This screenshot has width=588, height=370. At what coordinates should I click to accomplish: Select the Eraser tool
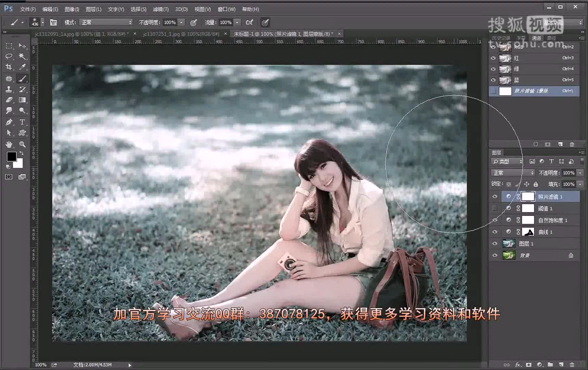(x=9, y=100)
